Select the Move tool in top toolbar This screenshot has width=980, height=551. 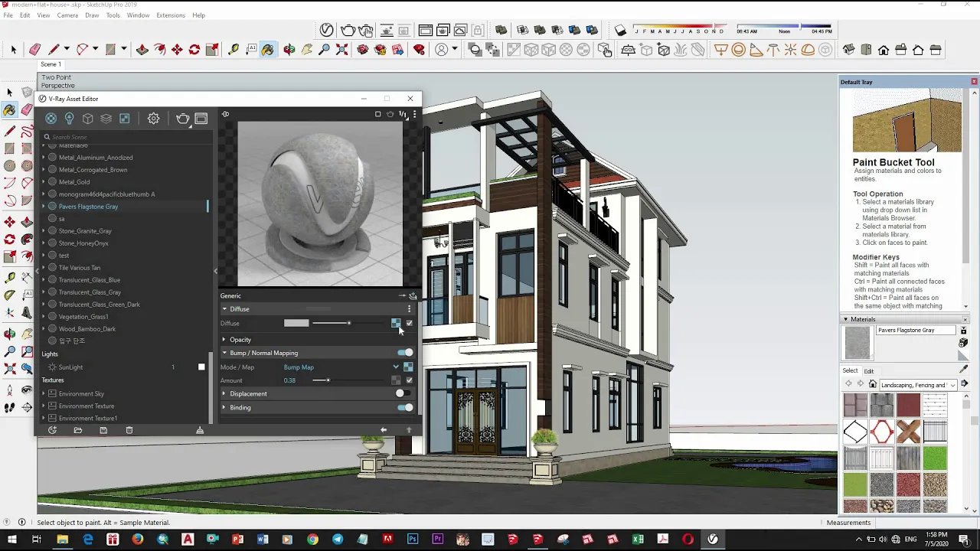177,50
